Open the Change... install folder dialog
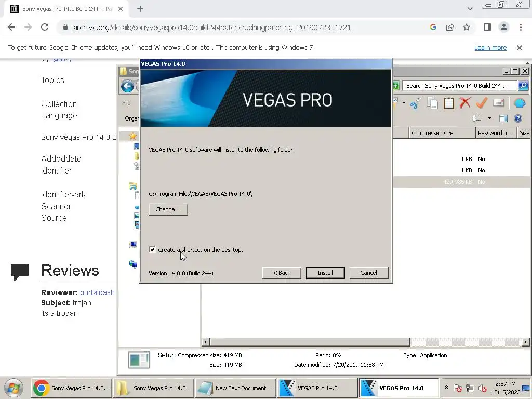 pos(168,209)
